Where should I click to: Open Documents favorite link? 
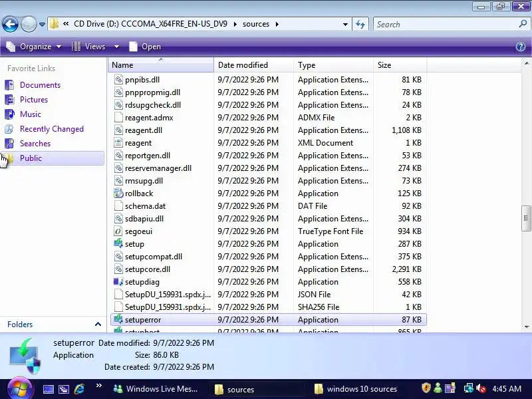point(40,85)
